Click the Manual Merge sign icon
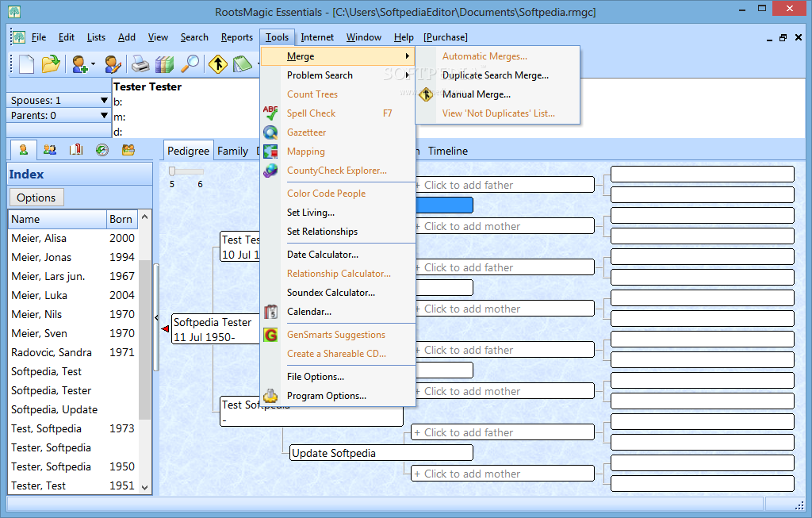 click(x=426, y=94)
